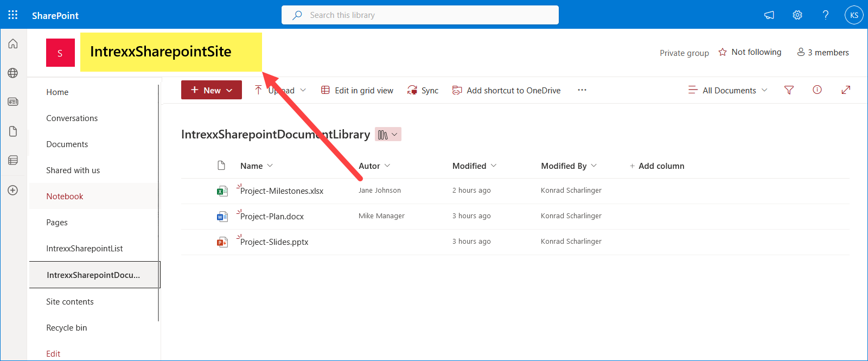Screen dimensions: 868x361
Task: Open file Project-Slides.pptx
Action: tap(274, 242)
